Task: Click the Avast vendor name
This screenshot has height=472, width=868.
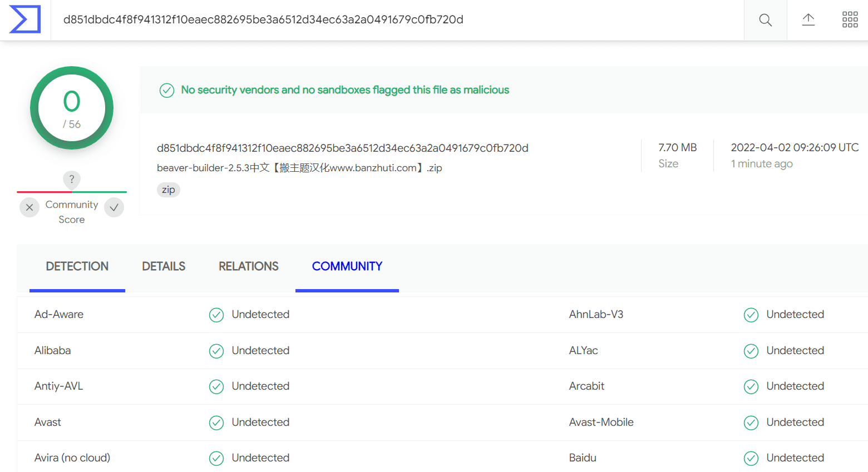Action: [x=48, y=423]
